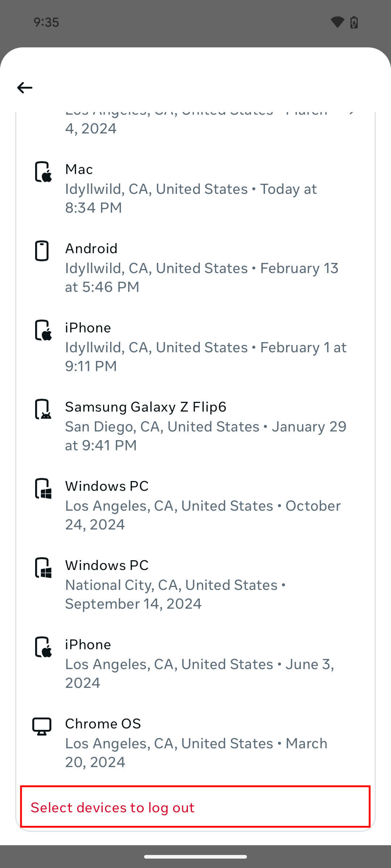Click the Idyllwild iPhone device icon

(x=43, y=330)
